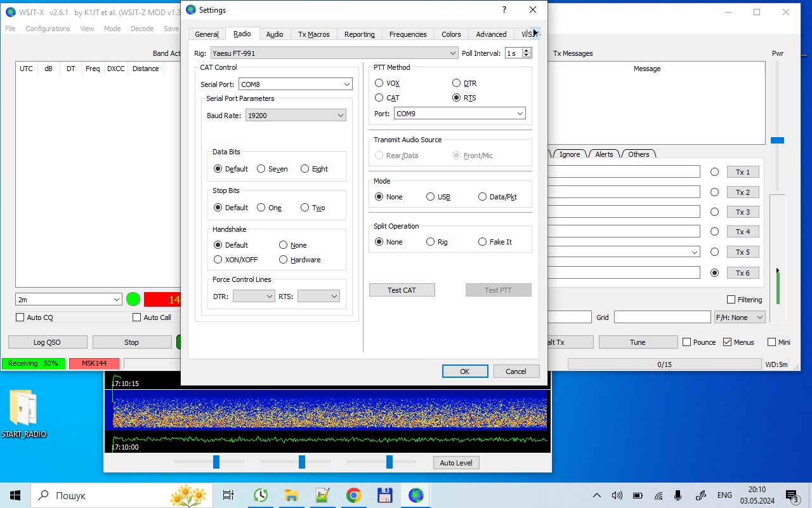812x508 pixels.
Task: Open volume control in system tray
Action: click(617, 495)
